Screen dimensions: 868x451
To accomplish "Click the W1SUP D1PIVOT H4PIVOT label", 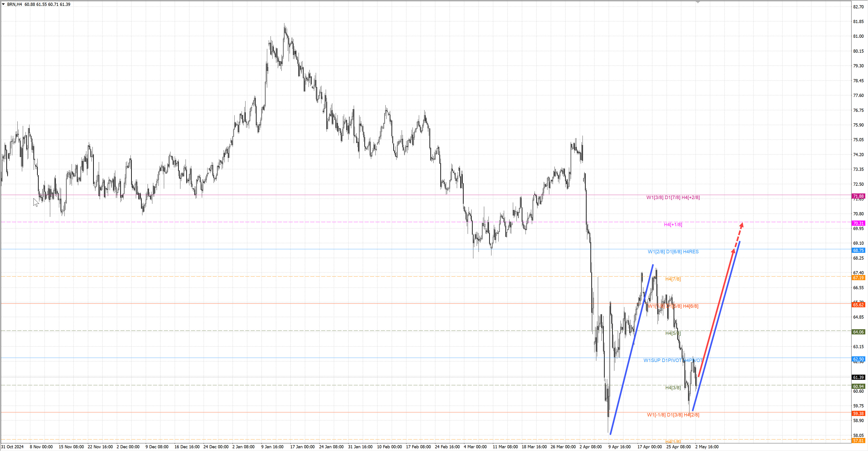I will tap(673, 360).
